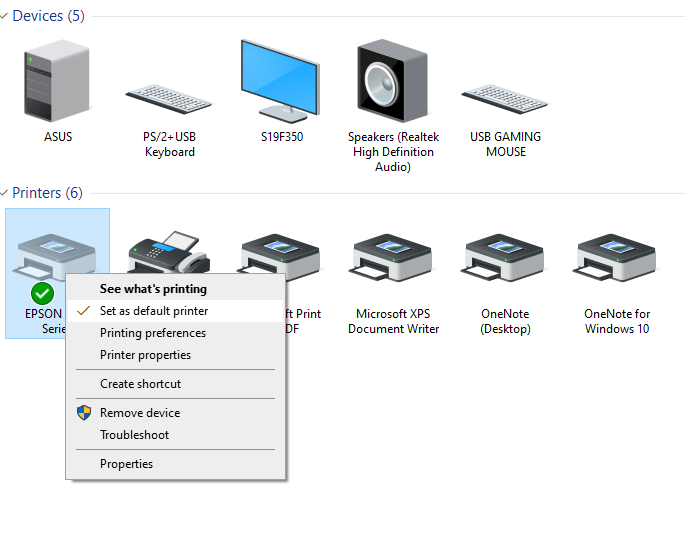This screenshot has width=685, height=541.
Task: Select the USB GAMING MOUSE icon
Action: pos(505,98)
